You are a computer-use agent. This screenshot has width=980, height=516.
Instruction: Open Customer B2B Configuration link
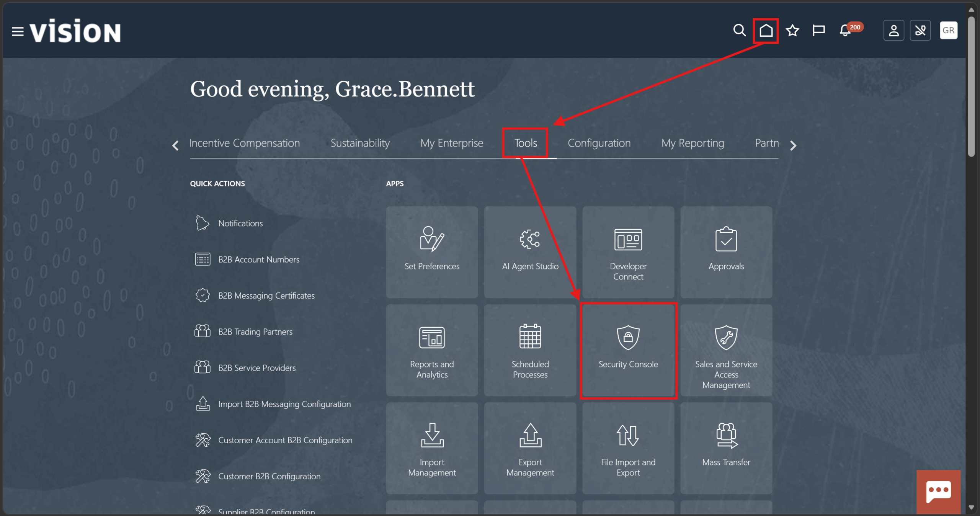point(258,476)
